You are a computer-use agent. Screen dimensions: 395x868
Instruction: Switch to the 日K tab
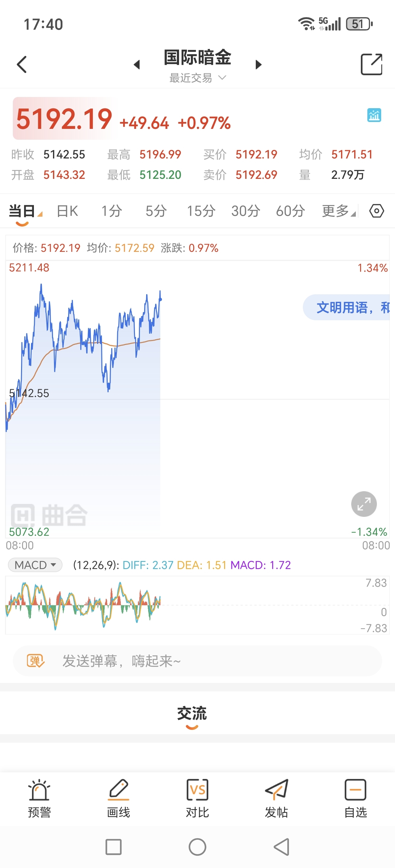pos(67,211)
